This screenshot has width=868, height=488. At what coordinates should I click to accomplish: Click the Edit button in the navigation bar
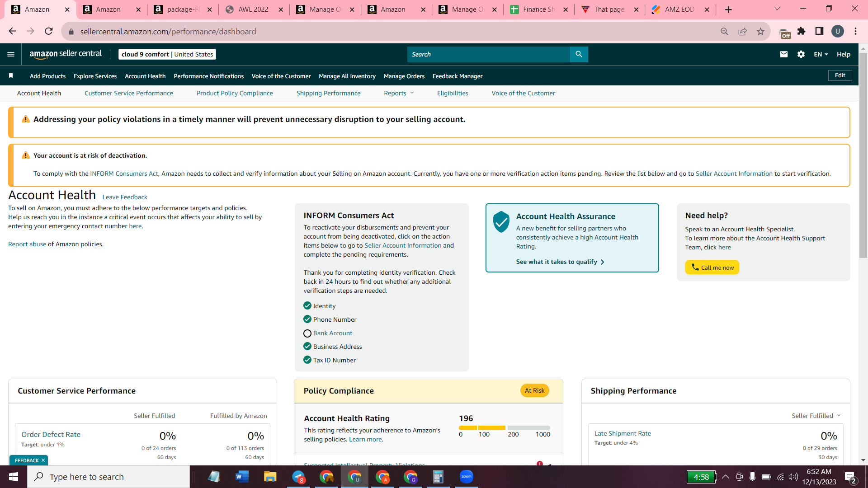click(840, 75)
